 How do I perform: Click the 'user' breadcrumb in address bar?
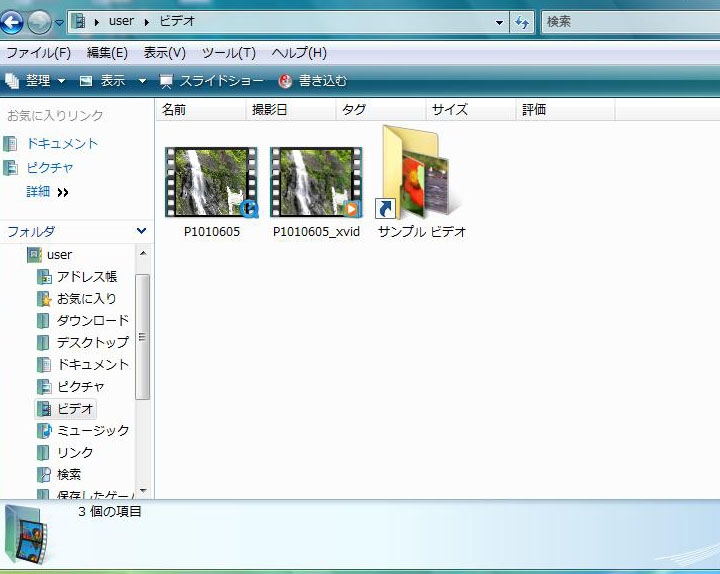pos(121,21)
